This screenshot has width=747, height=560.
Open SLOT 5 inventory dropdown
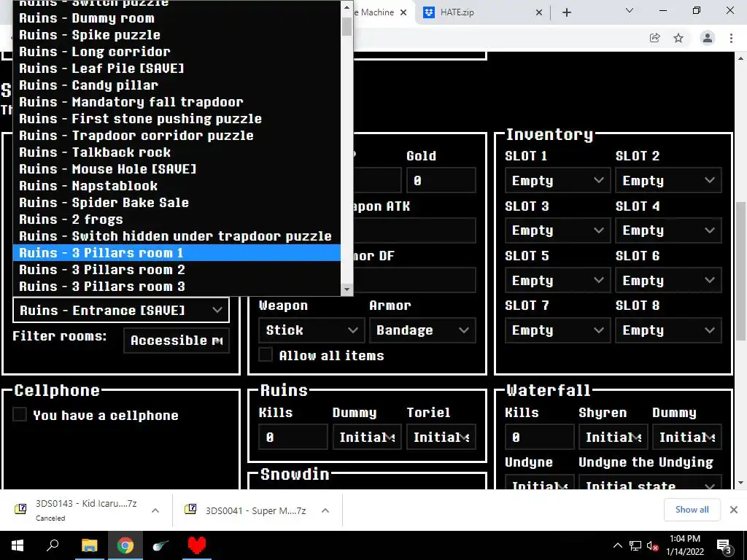point(557,281)
